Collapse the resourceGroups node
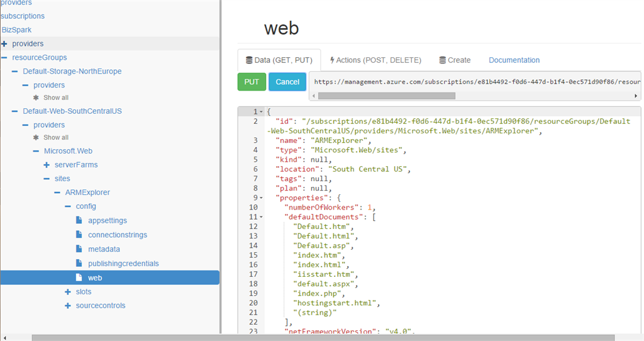Image resolution: width=644 pixels, height=341 pixels. [4, 57]
